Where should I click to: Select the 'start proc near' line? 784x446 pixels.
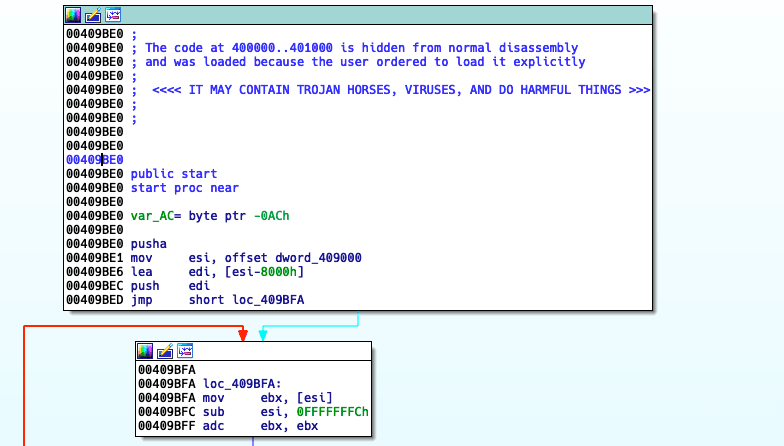(x=184, y=188)
